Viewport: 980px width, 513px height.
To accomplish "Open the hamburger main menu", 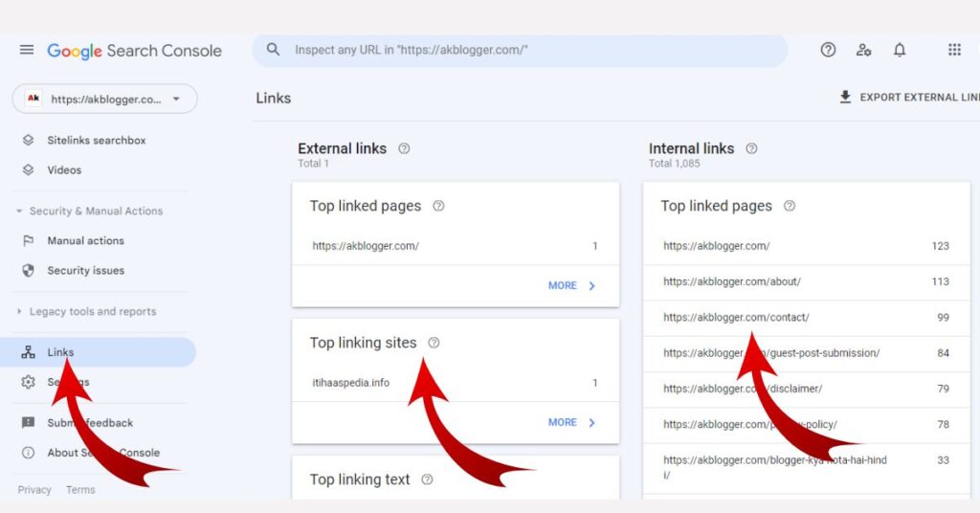I will (27, 50).
